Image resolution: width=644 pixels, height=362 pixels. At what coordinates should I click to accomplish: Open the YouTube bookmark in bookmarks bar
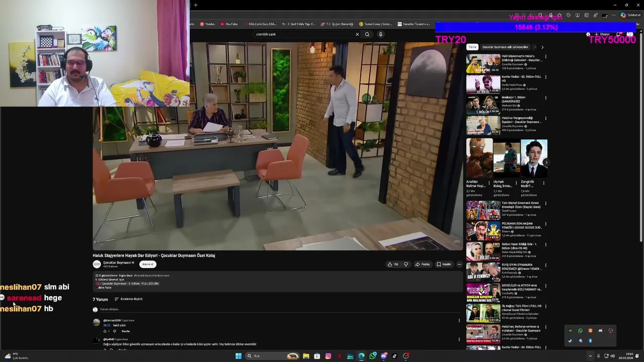tap(229, 24)
